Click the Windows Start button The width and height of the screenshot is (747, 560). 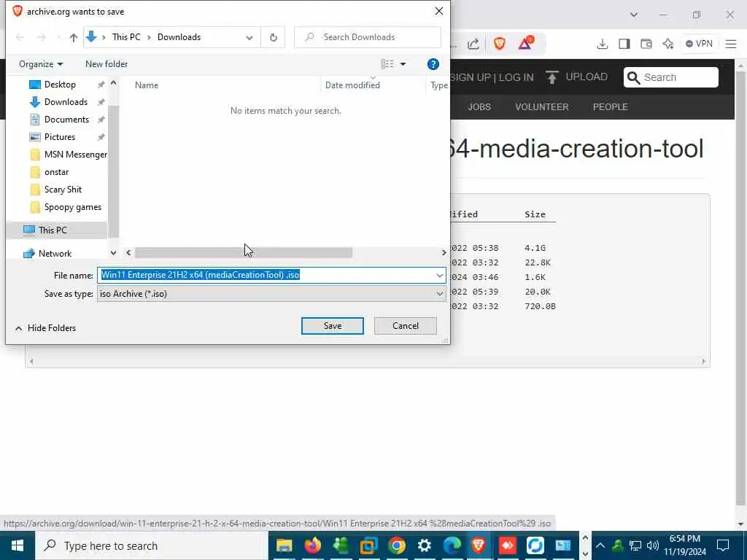pos(18,545)
